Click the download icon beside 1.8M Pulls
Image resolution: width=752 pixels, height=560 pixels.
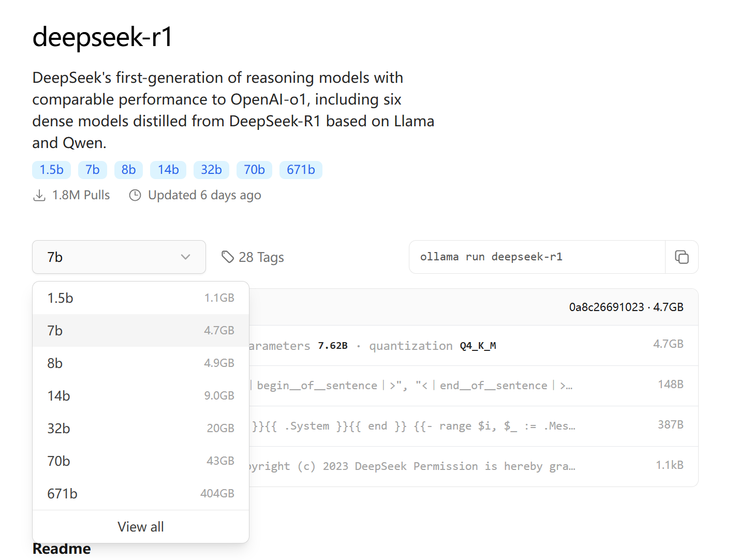click(39, 195)
